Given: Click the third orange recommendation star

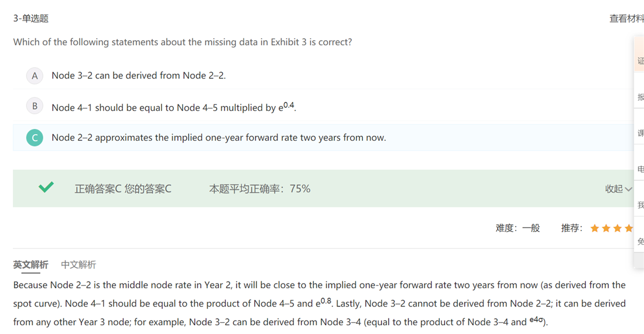Looking at the screenshot, I should click(618, 228).
